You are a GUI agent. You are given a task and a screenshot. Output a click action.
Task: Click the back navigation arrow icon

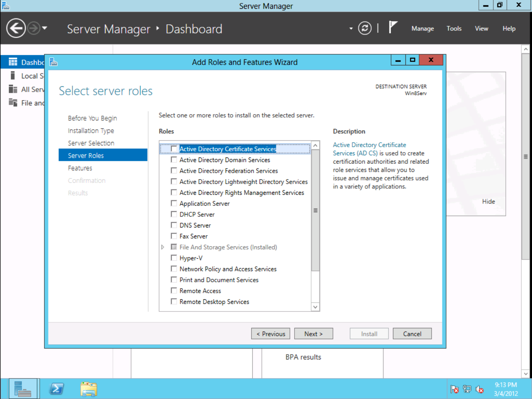16,29
